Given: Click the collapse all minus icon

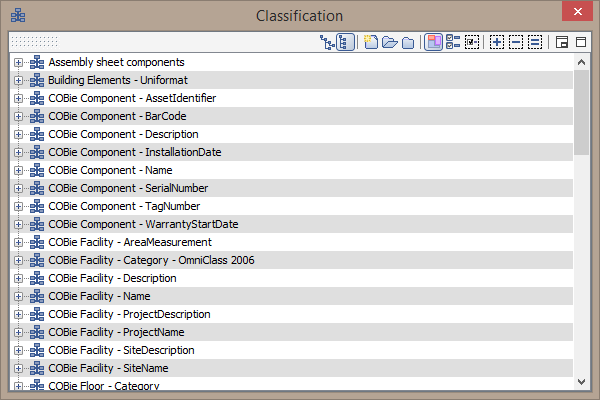Looking at the screenshot, I should 516,42.
